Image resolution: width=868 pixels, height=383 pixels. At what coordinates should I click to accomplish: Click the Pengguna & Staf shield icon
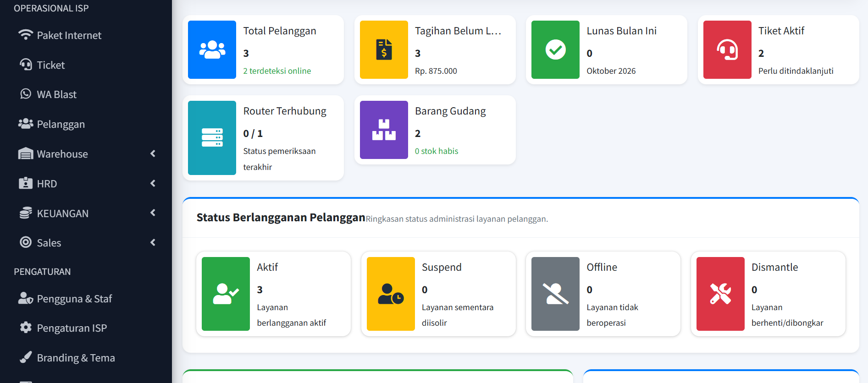click(x=26, y=298)
